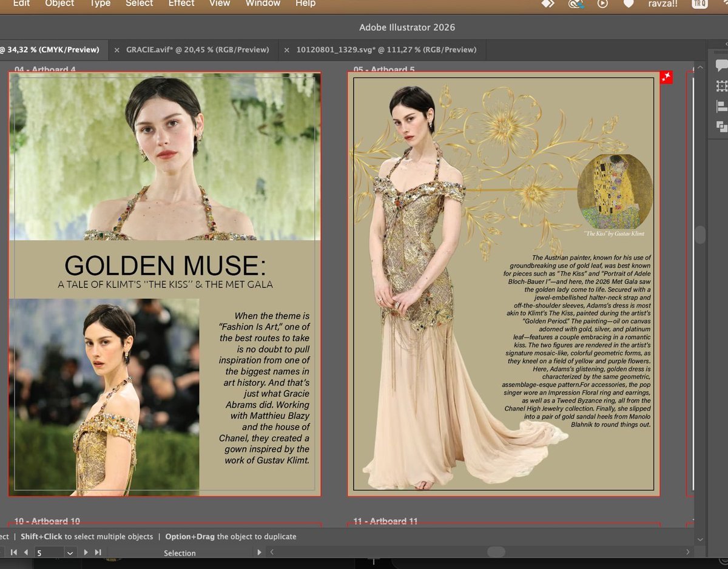Image resolution: width=728 pixels, height=569 pixels.
Task: Select the lower side-profile photo on Artboard 4
Action: (x=104, y=397)
